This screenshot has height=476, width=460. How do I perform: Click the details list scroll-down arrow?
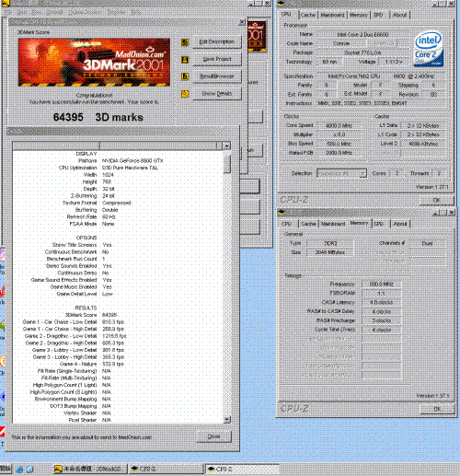tap(226, 419)
